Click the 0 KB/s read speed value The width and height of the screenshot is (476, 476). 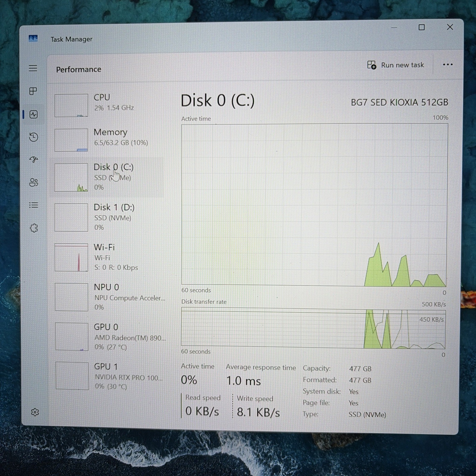pos(202,411)
